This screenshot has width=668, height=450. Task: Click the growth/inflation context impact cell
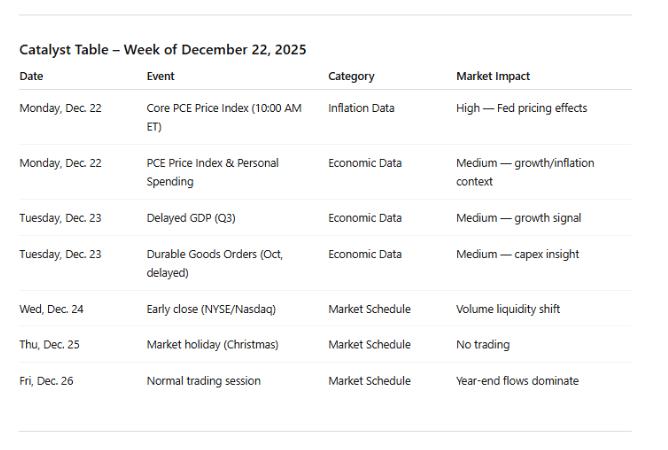[x=525, y=172]
